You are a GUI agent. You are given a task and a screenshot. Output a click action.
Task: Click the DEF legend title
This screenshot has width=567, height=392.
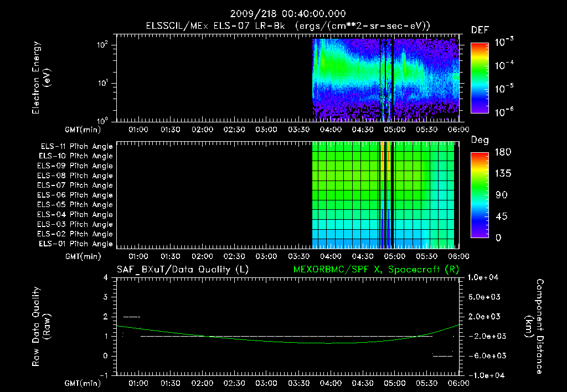tap(480, 30)
